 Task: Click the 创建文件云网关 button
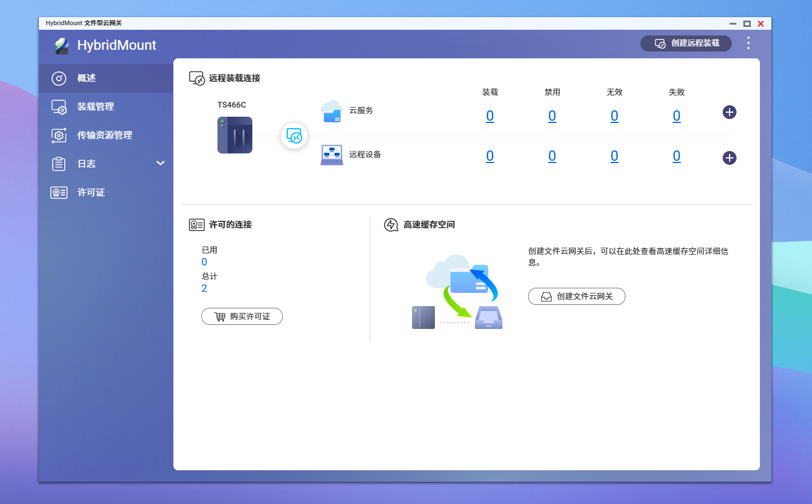pyautogui.click(x=576, y=296)
